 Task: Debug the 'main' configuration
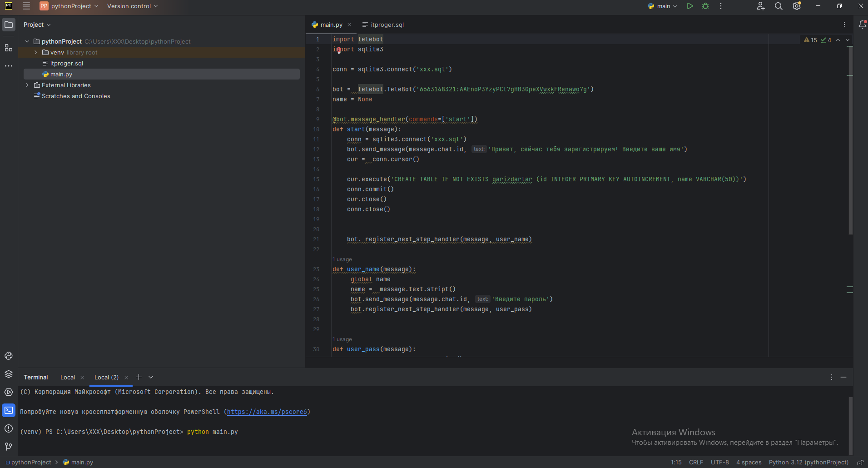(705, 6)
